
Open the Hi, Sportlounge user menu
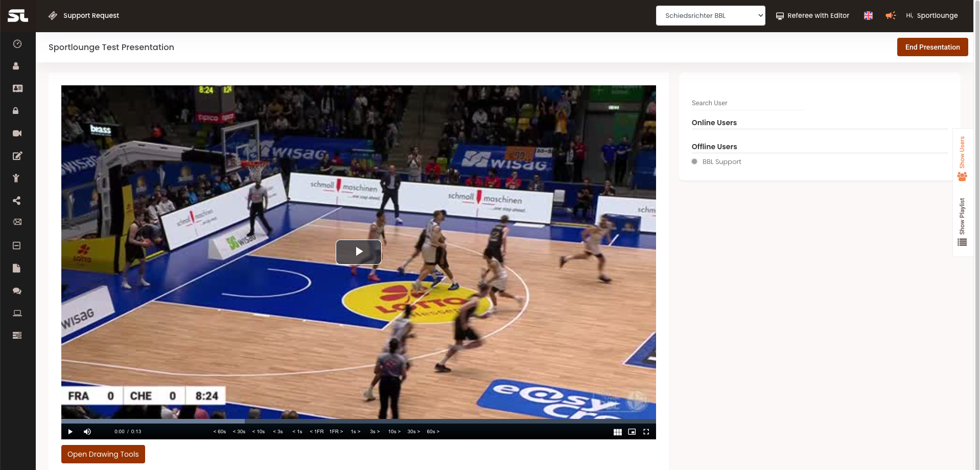coord(931,16)
